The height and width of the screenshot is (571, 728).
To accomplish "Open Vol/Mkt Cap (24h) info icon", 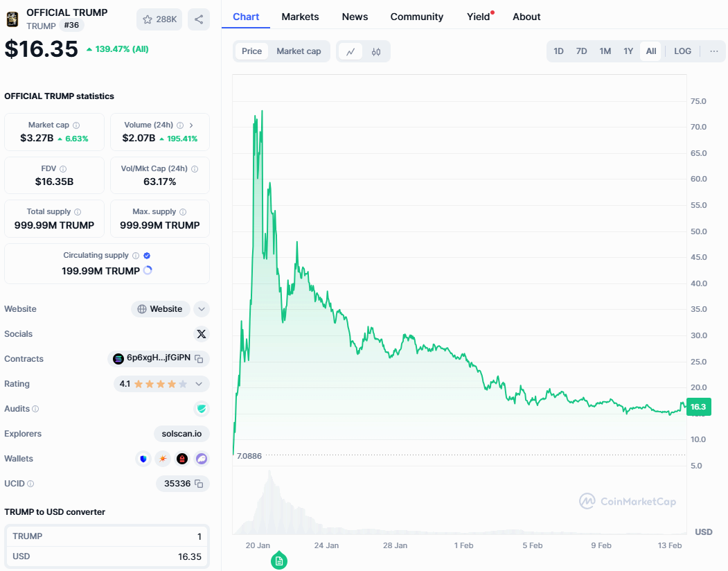I will point(195,168).
